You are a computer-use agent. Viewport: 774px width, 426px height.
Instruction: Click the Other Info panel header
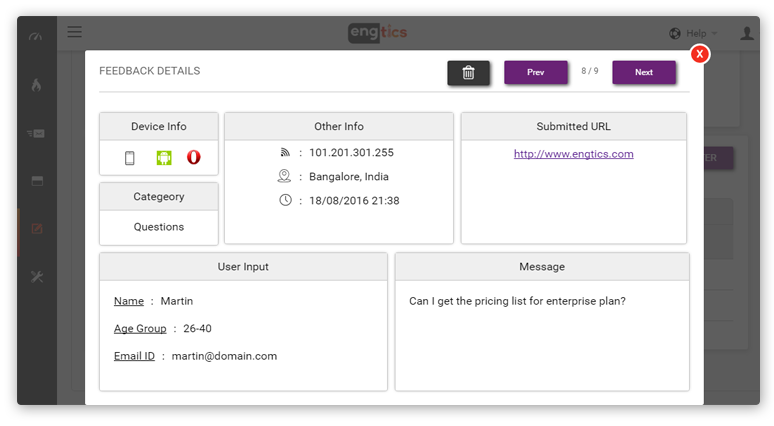pyautogui.click(x=339, y=126)
